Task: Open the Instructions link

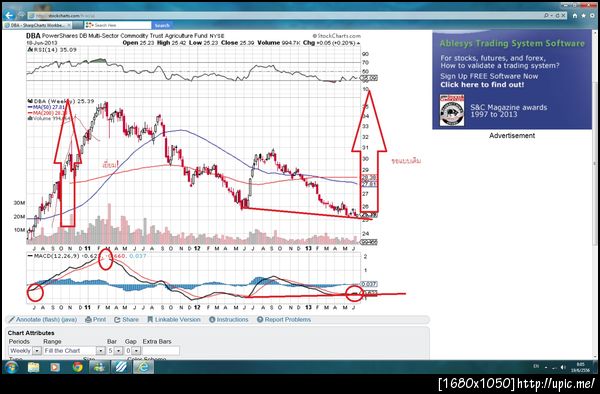Action: tap(232, 319)
